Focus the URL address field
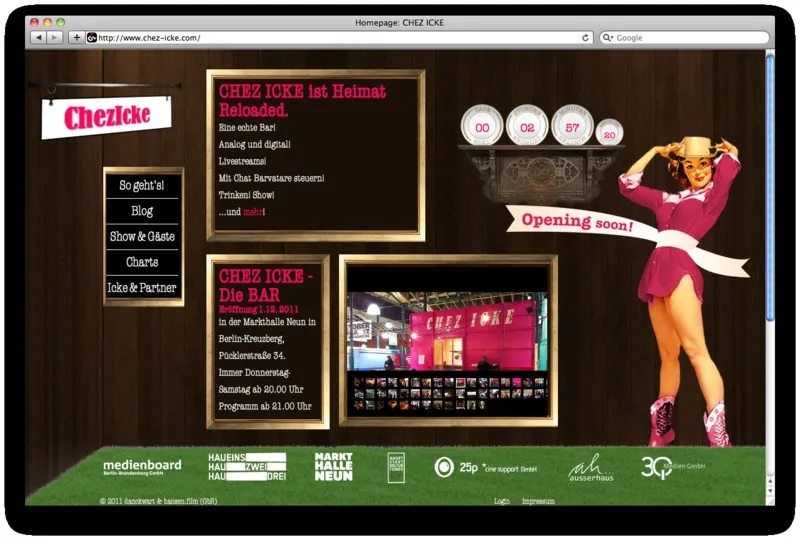Viewport: 800px width, 540px height. click(339, 37)
